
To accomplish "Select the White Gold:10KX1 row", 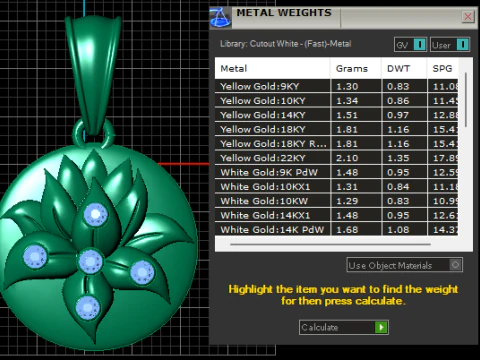I will click(336, 187).
